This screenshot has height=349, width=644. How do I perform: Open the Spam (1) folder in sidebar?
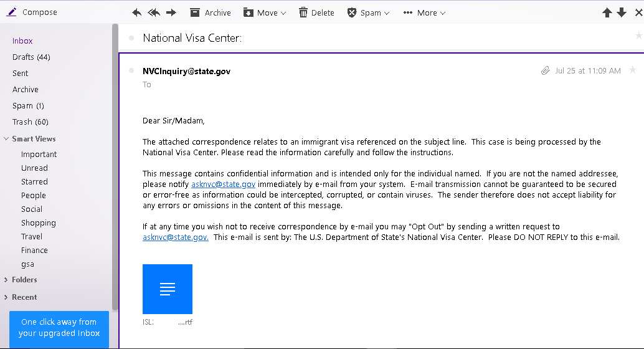[x=28, y=106]
